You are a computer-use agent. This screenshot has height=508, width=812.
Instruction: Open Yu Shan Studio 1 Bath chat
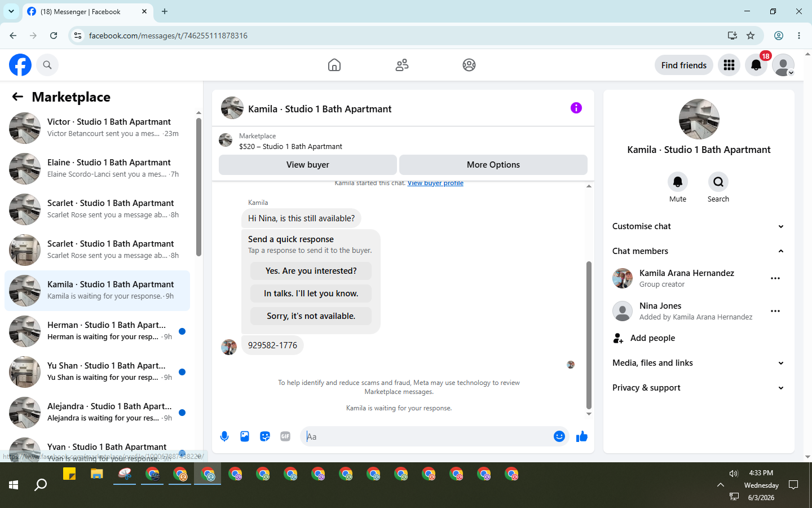(97, 371)
